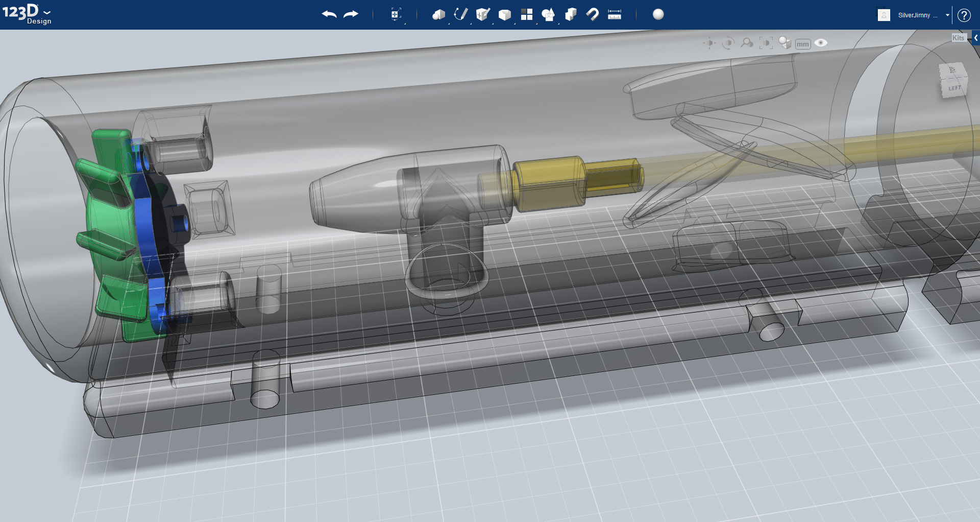The image size is (980, 522).
Task: Select the Pan navigation tool
Action: (x=709, y=43)
